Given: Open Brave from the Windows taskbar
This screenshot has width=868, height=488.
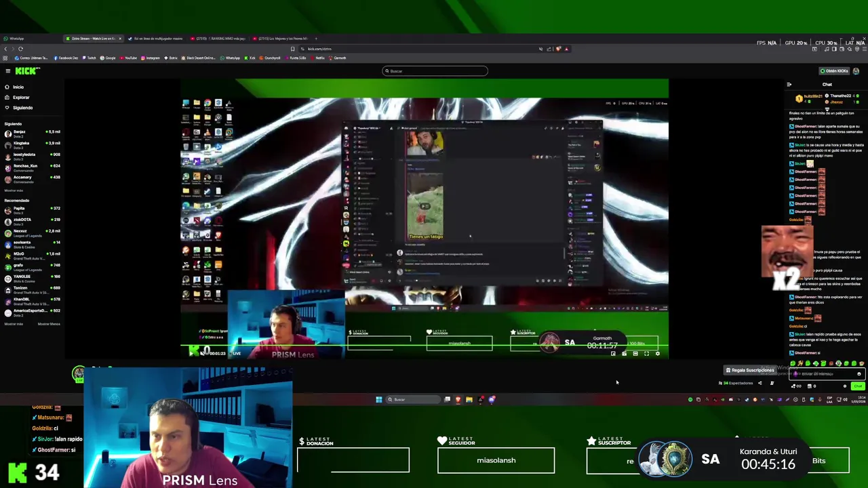Looking at the screenshot, I should point(458,399).
